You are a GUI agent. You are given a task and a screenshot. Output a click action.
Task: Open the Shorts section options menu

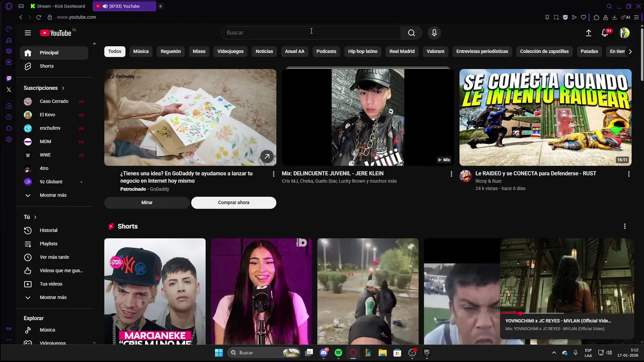625,226
